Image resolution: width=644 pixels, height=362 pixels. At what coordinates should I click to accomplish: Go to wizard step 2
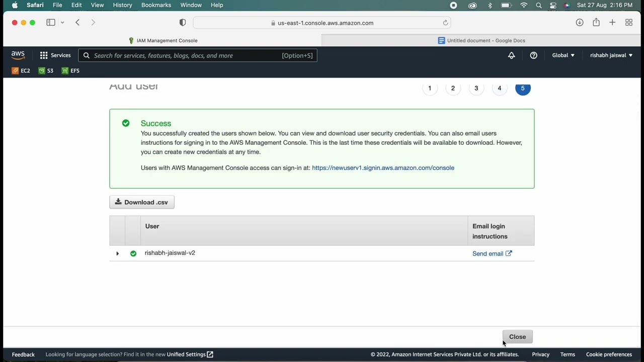tap(453, 88)
